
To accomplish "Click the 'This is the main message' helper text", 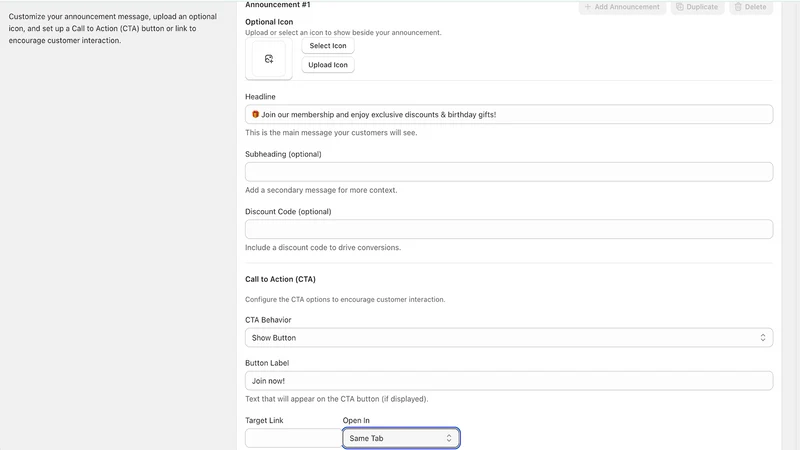I will pyautogui.click(x=331, y=133).
